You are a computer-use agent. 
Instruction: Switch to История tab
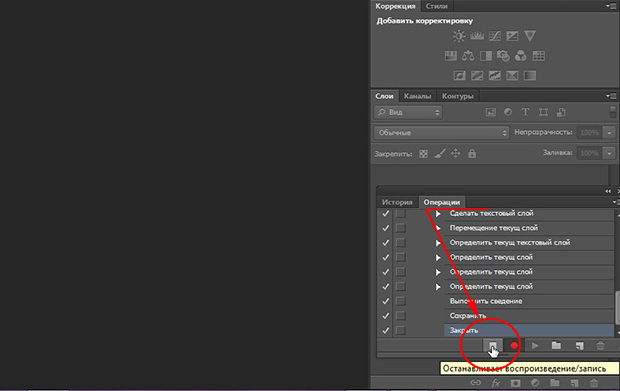(x=397, y=202)
